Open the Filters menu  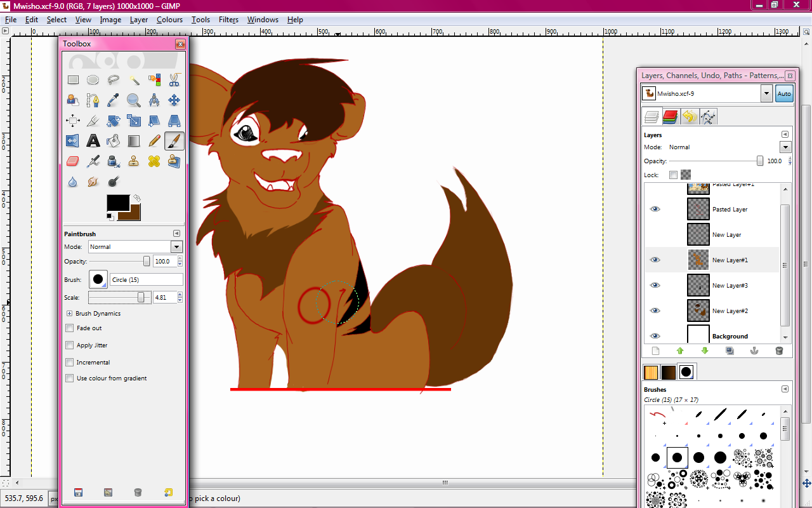[228, 20]
